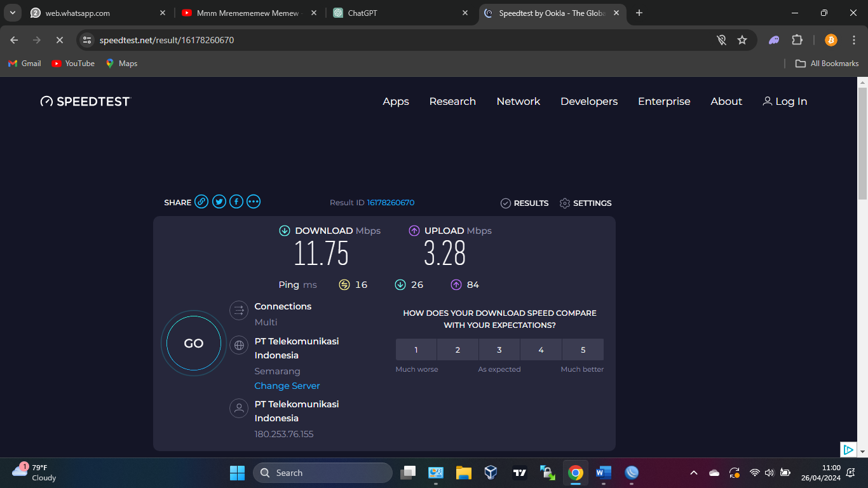Click the Log In link
The width and height of the screenshot is (868, 488).
tap(785, 102)
